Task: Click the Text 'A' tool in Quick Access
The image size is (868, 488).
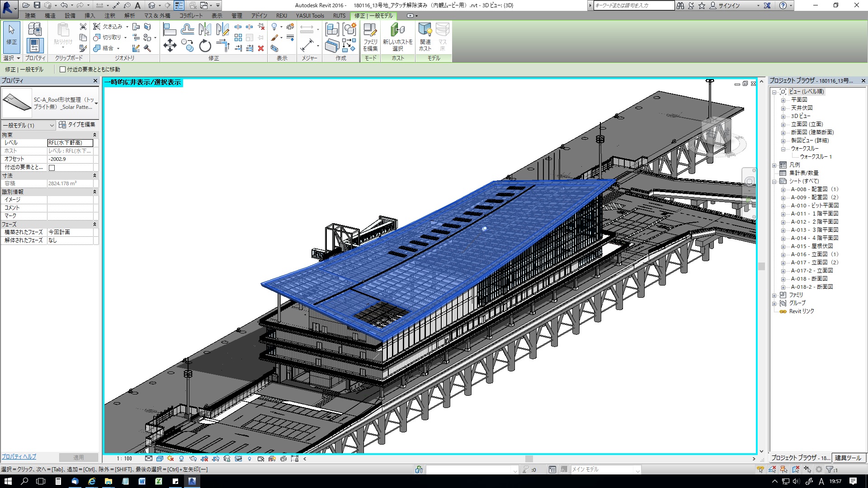Action: click(138, 5)
